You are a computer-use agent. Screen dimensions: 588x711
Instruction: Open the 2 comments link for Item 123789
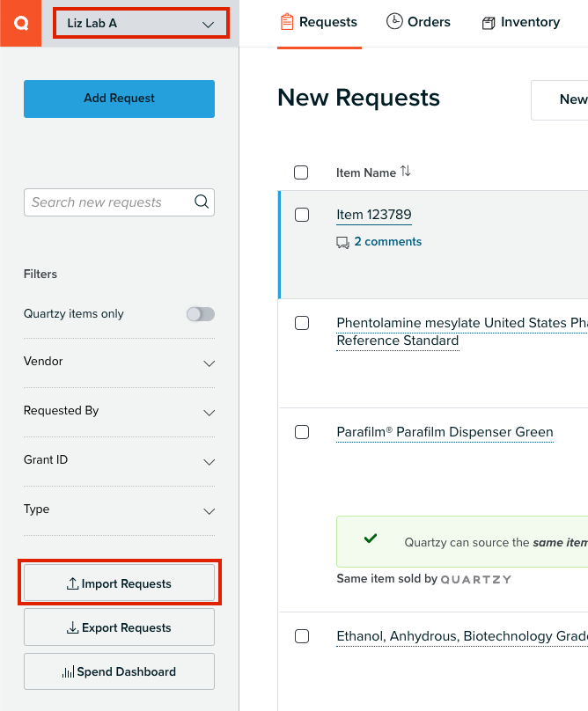pyautogui.click(x=388, y=242)
